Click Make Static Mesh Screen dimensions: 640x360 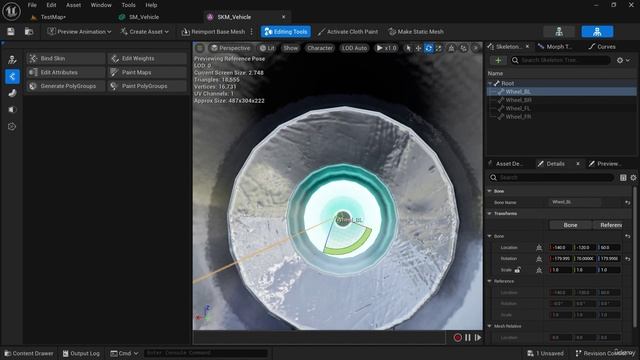coord(416,31)
